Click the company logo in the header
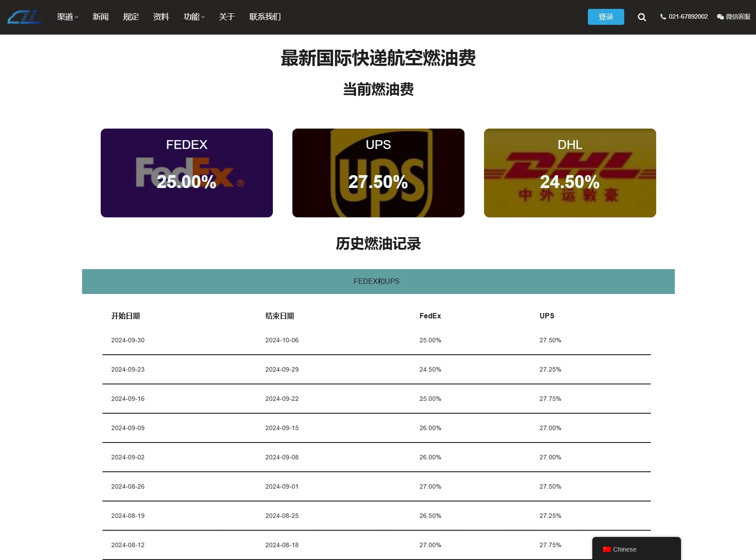Image resolution: width=756 pixels, height=560 pixels. pyautogui.click(x=24, y=17)
